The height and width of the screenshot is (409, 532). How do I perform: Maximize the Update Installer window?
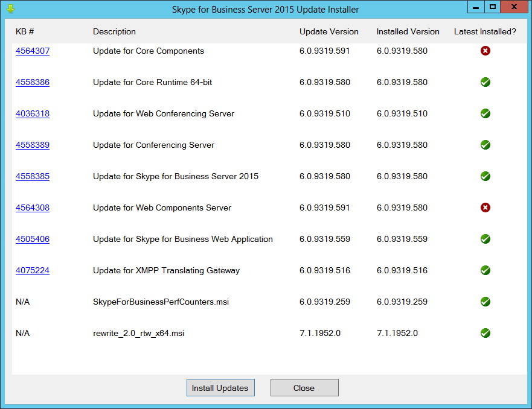(x=493, y=7)
